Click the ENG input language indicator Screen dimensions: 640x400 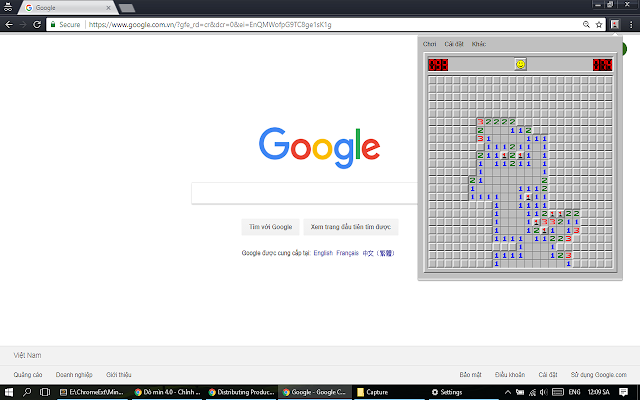click(x=574, y=392)
